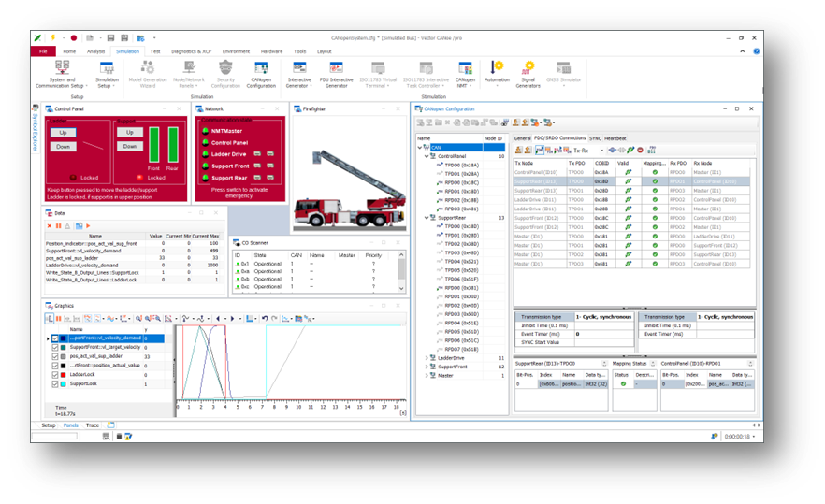Image resolution: width=825 pixels, height=504 pixels.
Task: Click the Valid icon in SupportRear TPDO1 row
Action: (x=628, y=191)
